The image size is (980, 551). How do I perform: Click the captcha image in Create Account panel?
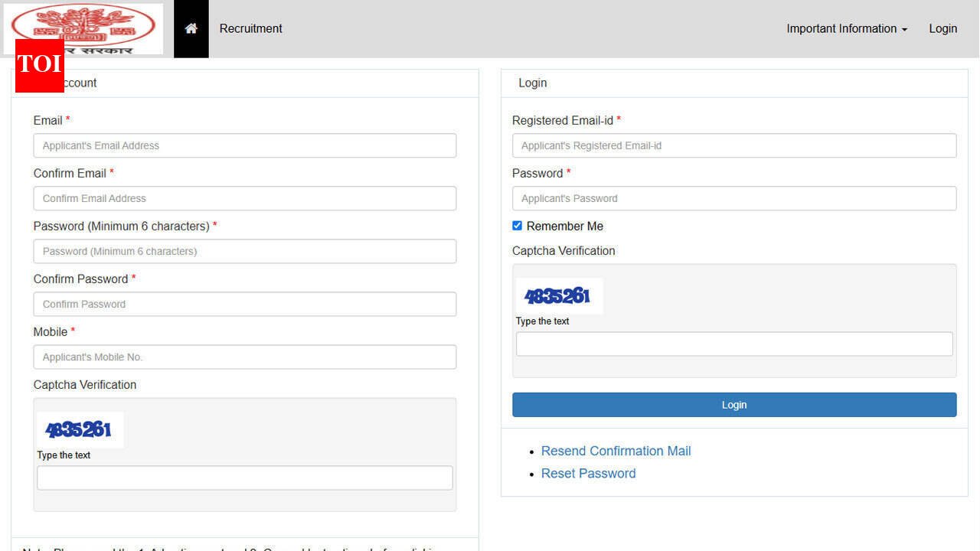click(x=80, y=430)
